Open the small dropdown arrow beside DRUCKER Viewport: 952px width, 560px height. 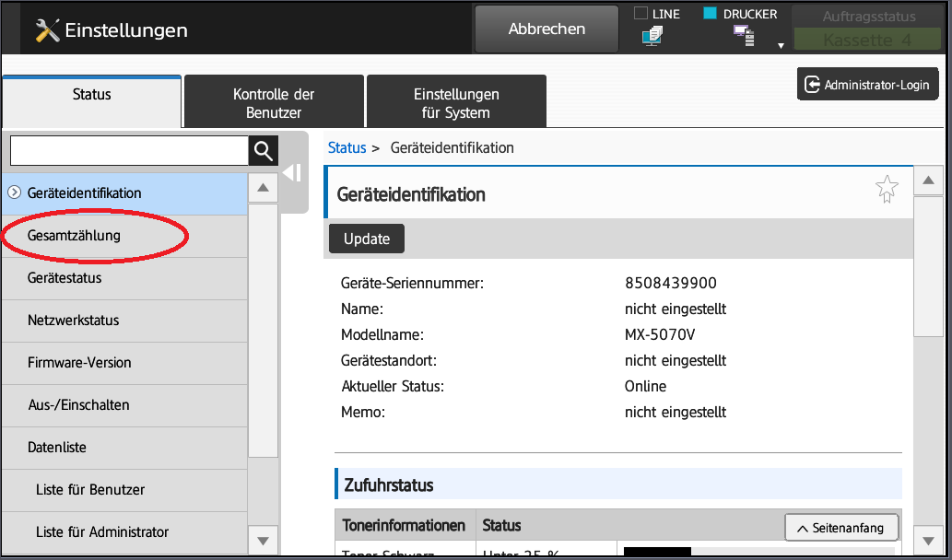click(782, 44)
